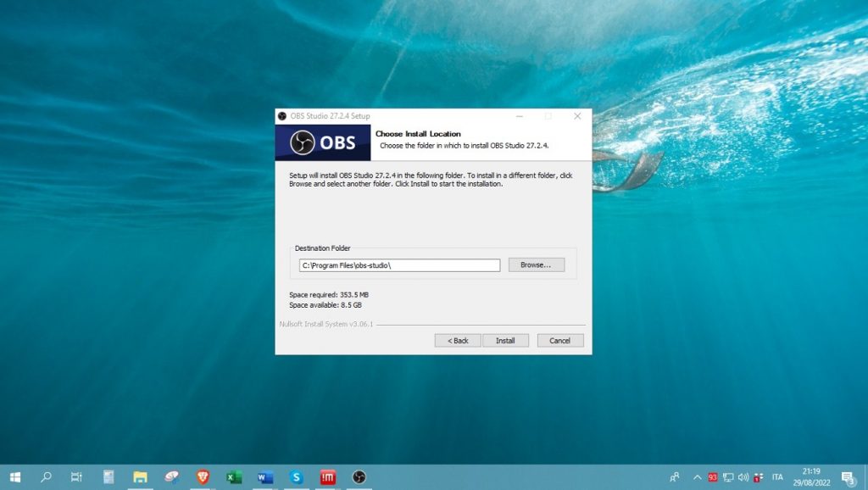Open Skype from the taskbar
Image resolution: width=868 pixels, height=490 pixels.
point(296,477)
